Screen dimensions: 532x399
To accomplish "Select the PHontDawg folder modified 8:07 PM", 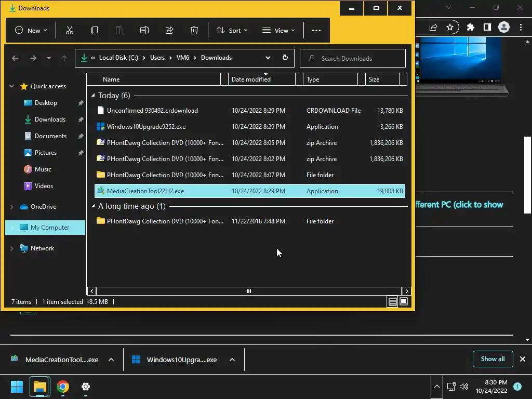I will [x=250, y=175].
